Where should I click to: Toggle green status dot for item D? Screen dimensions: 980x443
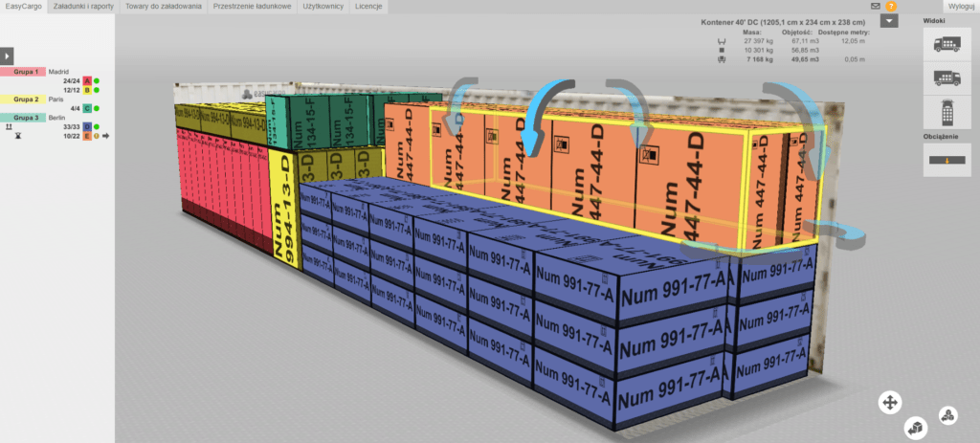97,126
